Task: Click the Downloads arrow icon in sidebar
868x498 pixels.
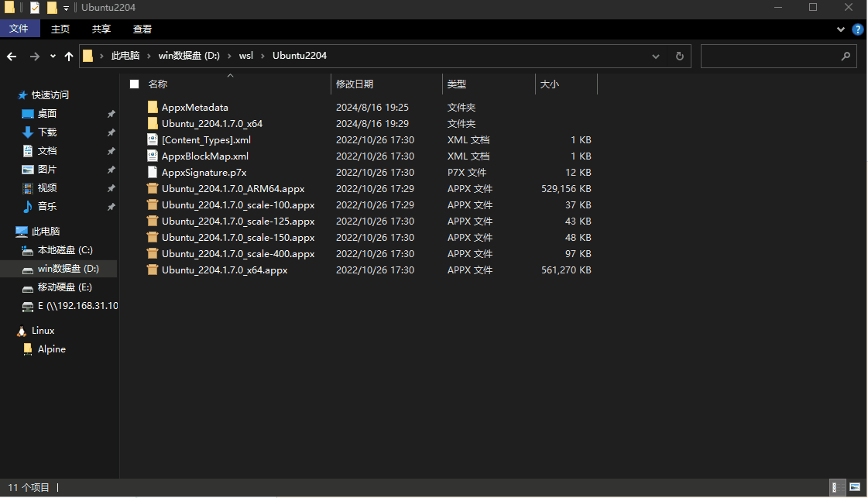Action: [28, 132]
